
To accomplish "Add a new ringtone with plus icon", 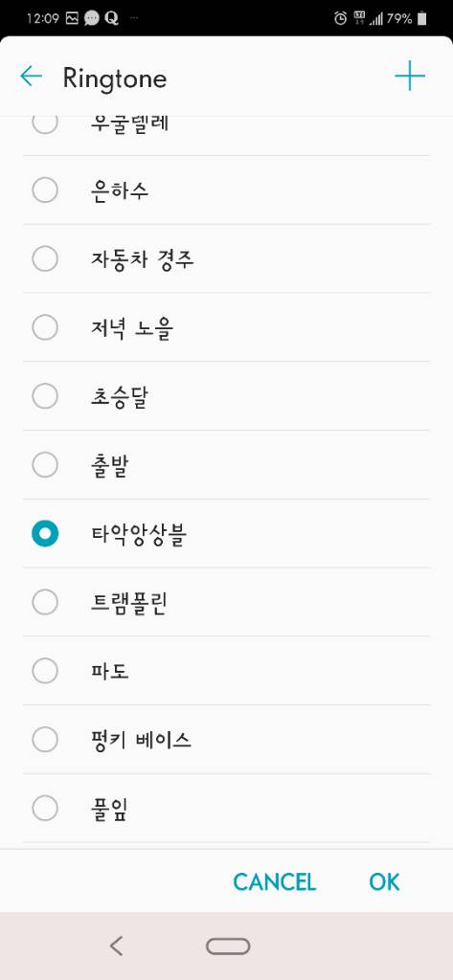I will pos(410,77).
